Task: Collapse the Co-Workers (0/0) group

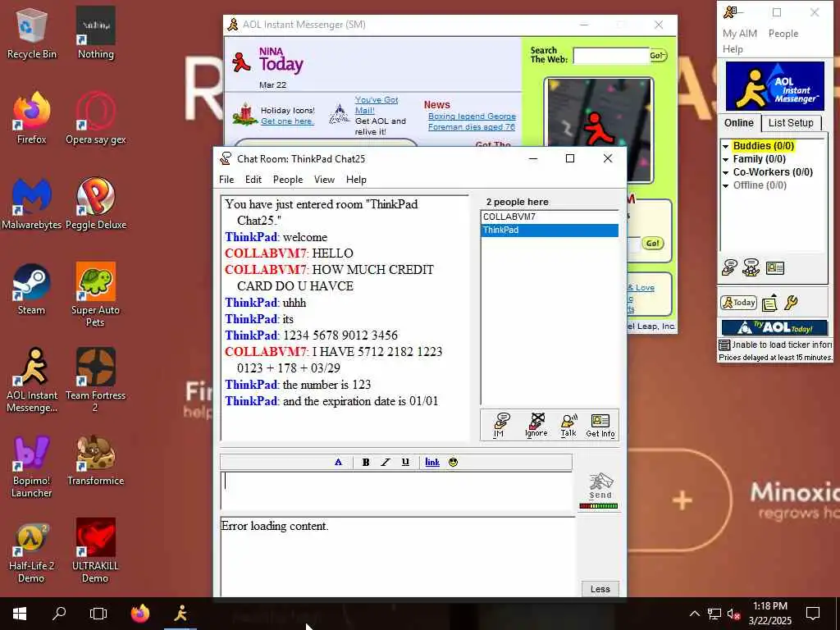Action: [x=725, y=172]
